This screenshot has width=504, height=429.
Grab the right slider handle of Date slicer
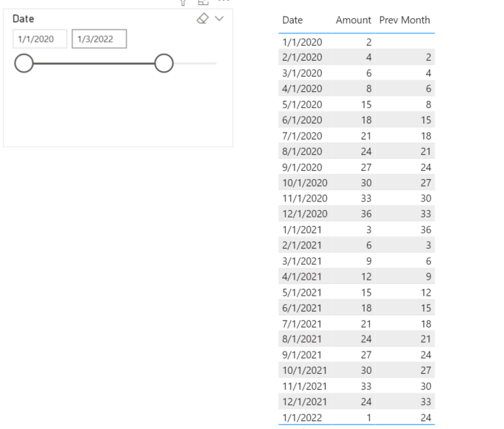(164, 63)
